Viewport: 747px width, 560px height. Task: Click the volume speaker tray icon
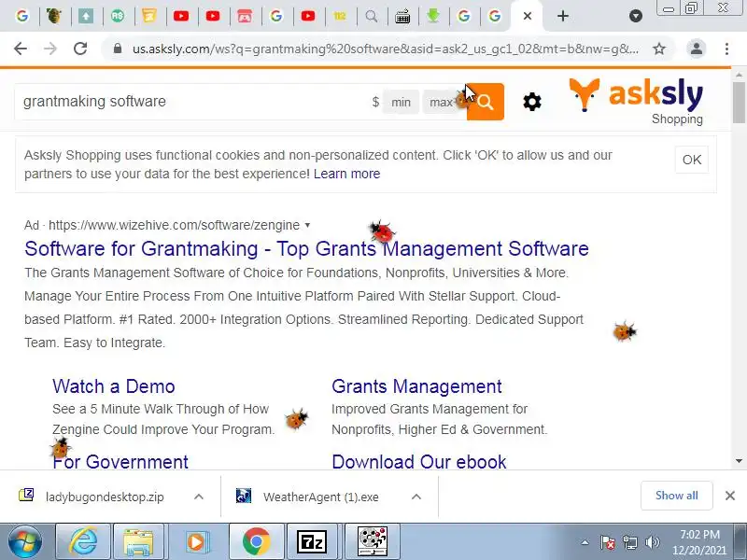coord(652,542)
